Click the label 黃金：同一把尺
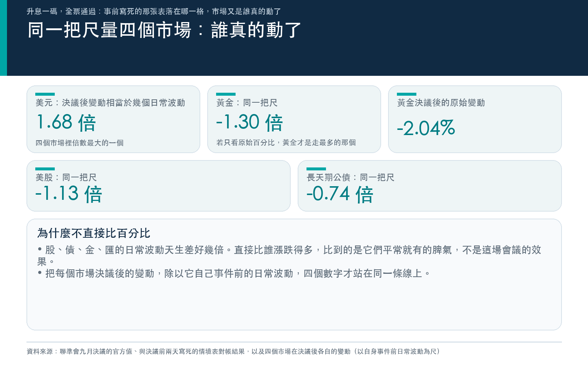 point(247,103)
